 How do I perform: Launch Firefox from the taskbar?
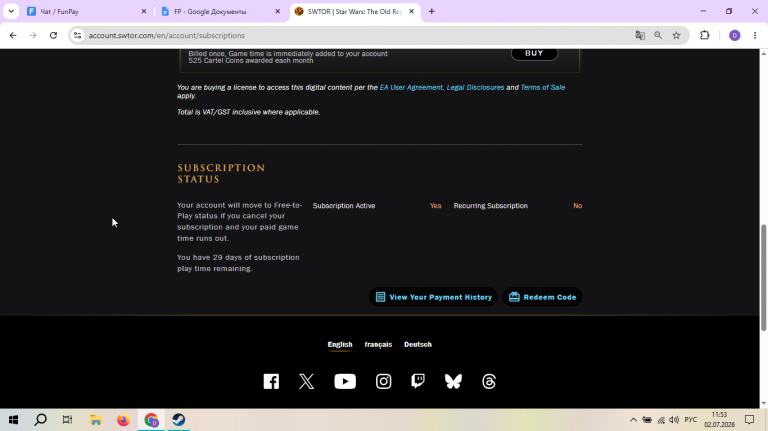pos(123,420)
